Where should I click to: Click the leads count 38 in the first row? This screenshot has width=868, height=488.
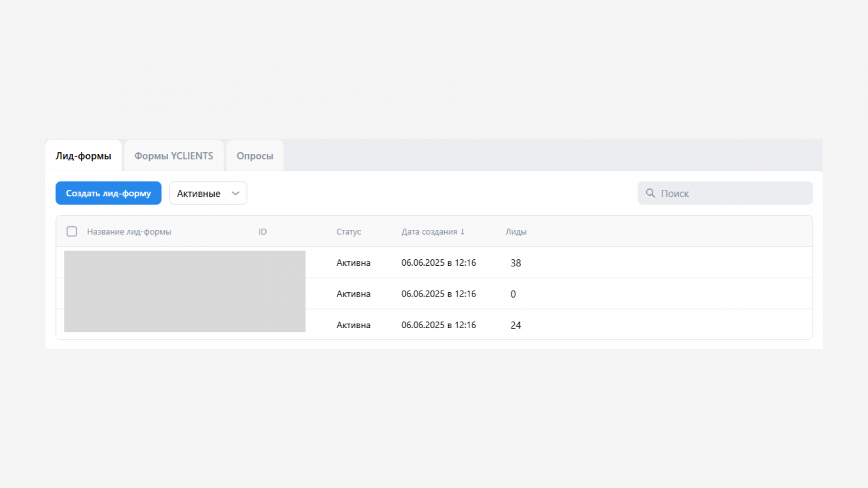(x=515, y=263)
